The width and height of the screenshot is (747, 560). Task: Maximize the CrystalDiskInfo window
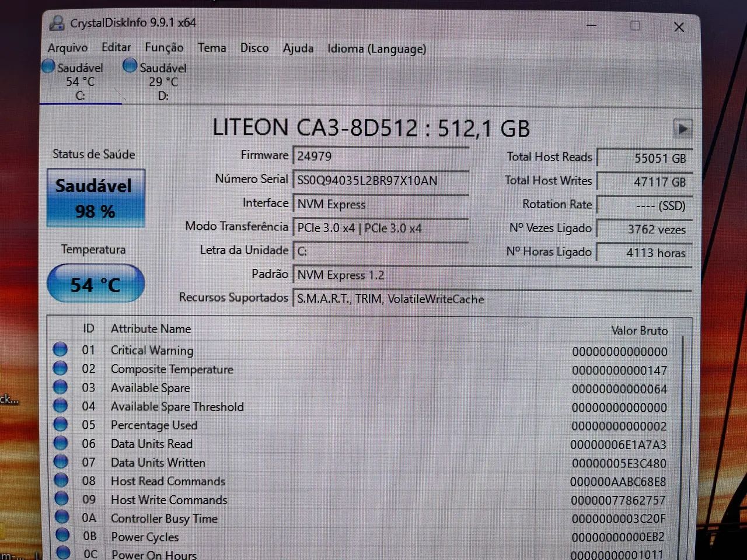636,26
